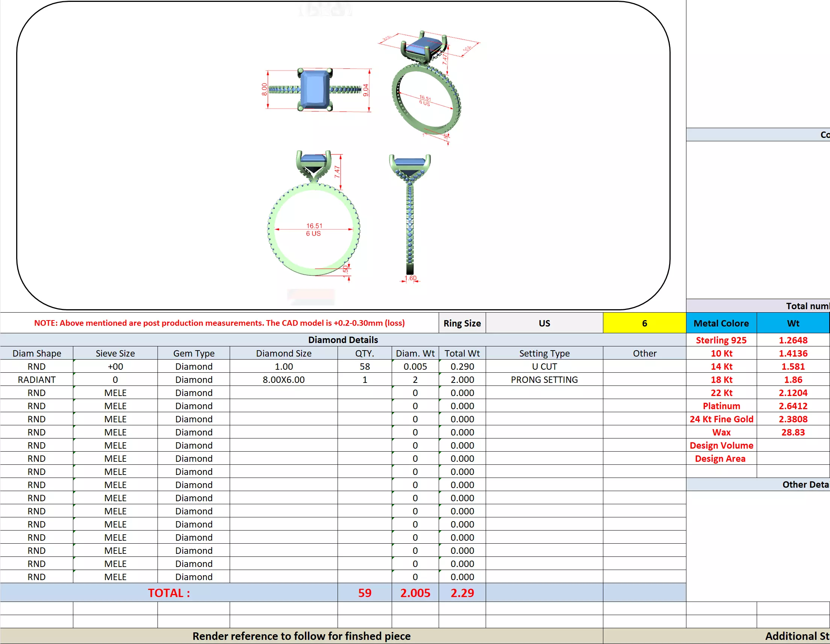Select the 8.00X6.00 diamond size cell

pos(283,379)
